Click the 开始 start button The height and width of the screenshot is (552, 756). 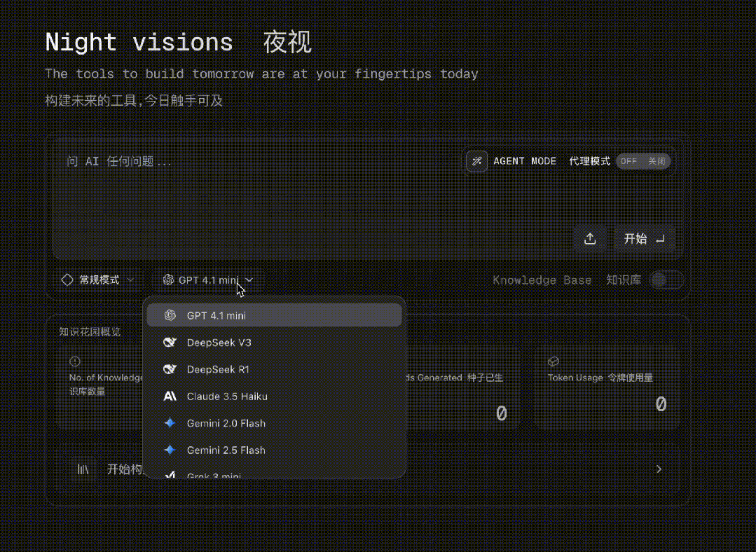[644, 239]
